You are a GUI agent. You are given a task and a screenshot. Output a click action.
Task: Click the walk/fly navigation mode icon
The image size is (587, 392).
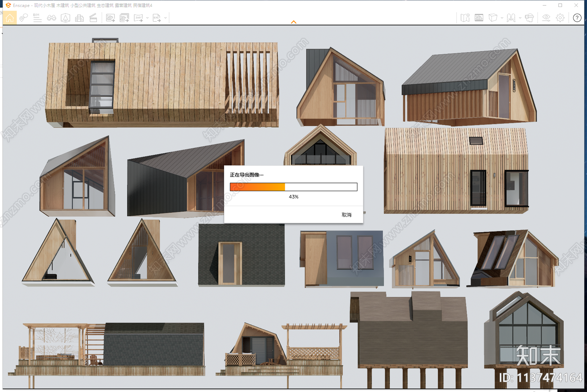tap(511, 18)
